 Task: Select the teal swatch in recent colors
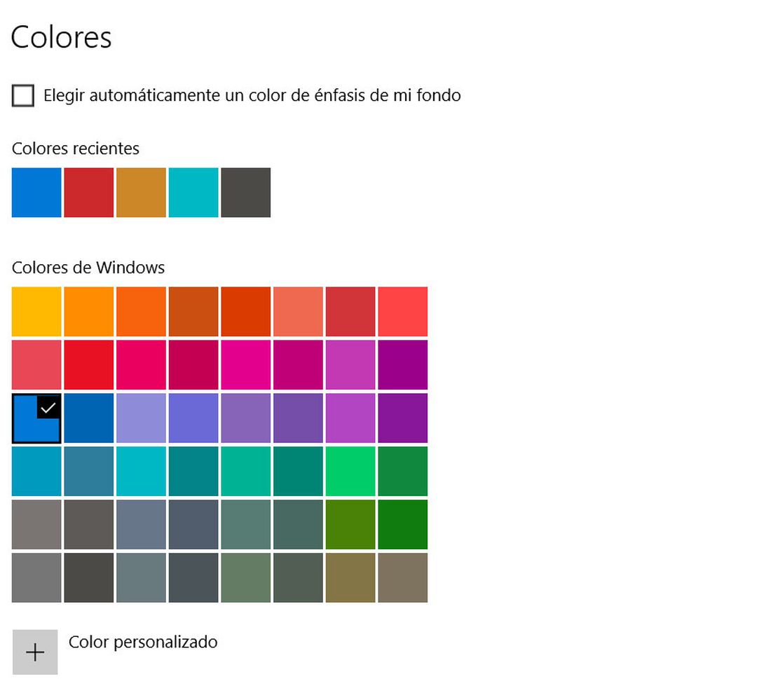(193, 192)
